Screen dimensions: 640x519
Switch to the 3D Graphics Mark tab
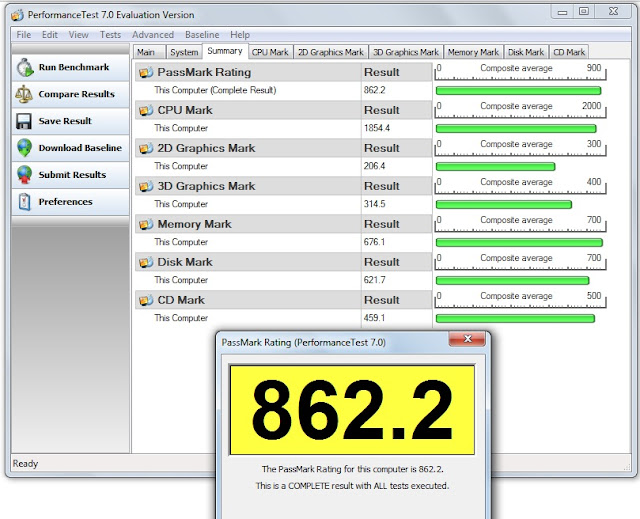(406, 52)
